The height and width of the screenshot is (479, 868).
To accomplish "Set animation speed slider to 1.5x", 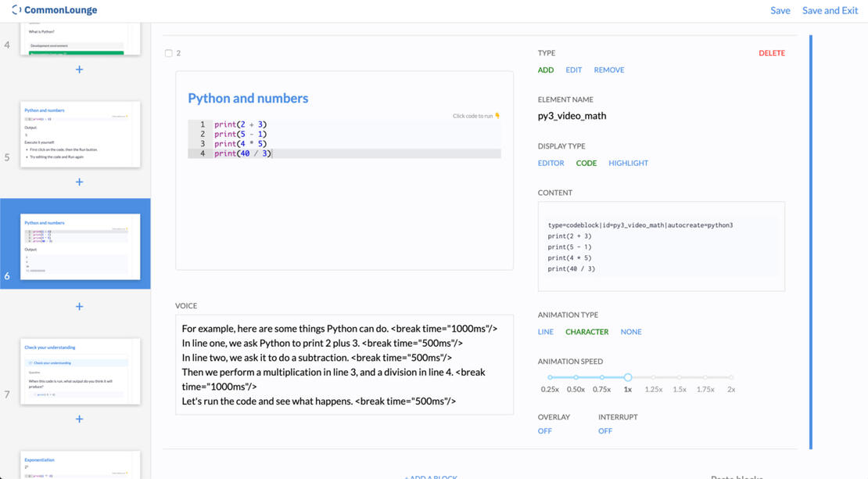I will pos(680,377).
